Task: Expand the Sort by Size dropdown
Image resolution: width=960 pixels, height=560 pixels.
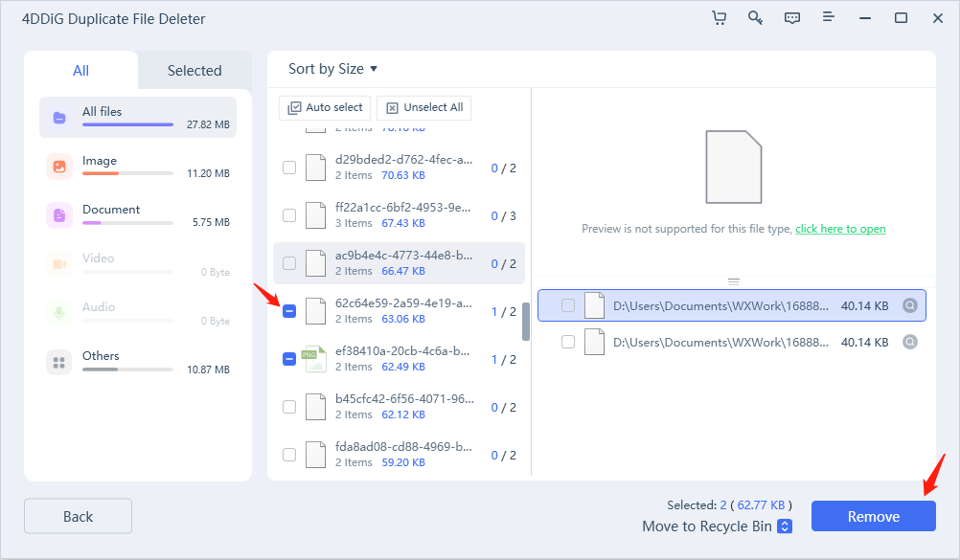Action: tap(332, 69)
